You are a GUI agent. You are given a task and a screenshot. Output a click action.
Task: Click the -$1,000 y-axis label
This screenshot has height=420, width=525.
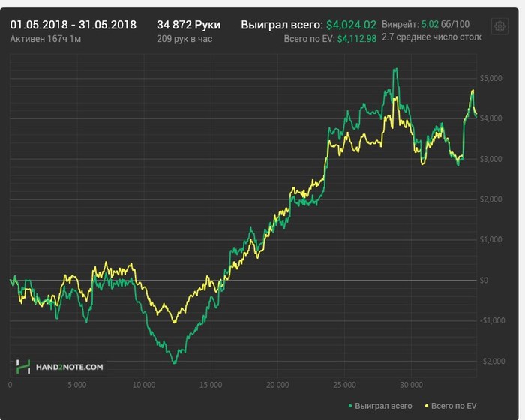click(x=492, y=320)
